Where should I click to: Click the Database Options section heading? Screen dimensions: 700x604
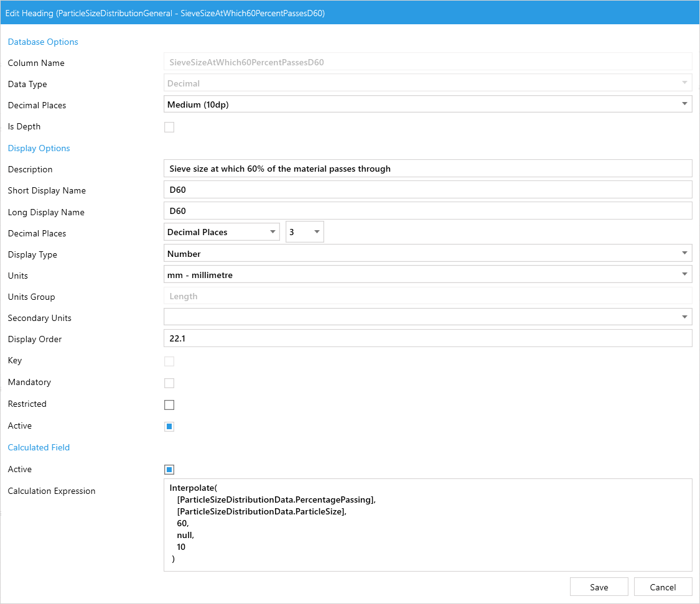(43, 42)
